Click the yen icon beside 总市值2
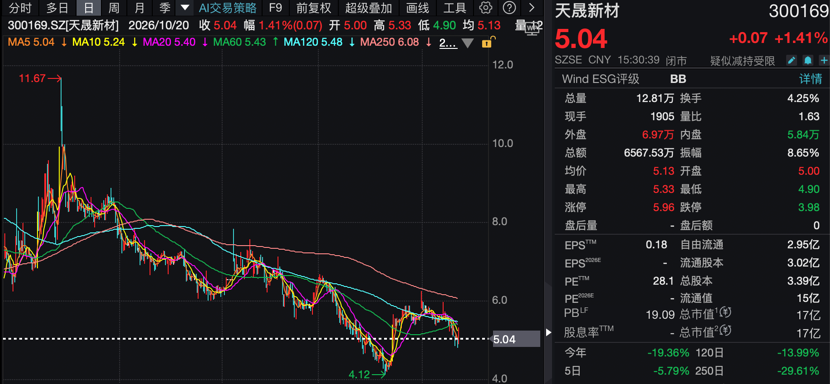This screenshot has width=830, height=384. [x=725, y=332]
